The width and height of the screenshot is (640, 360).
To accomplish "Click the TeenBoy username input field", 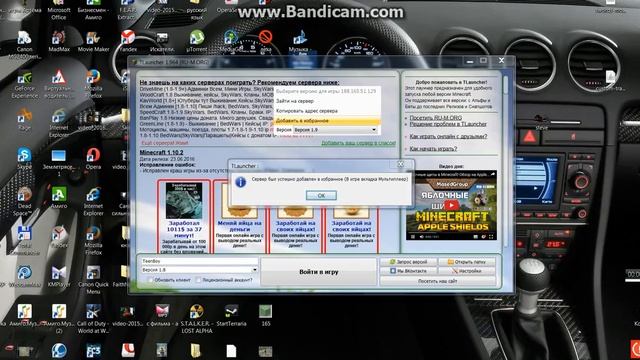I will tap(199, 261).
